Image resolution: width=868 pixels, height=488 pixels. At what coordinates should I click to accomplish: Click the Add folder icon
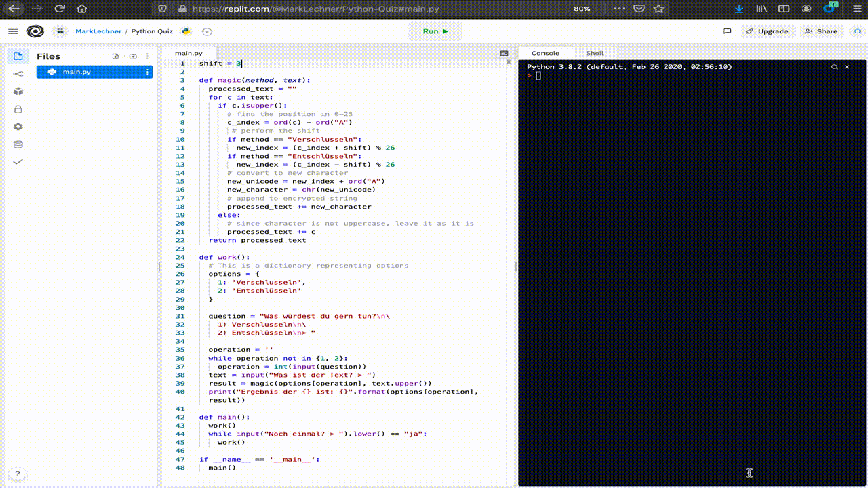click(133, 56)
